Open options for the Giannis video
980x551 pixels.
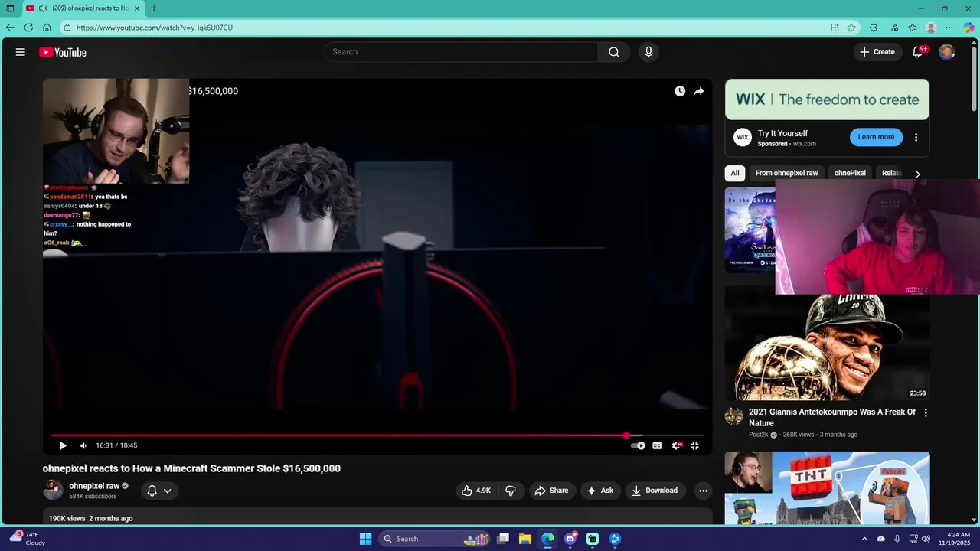(x=926, y=412)
